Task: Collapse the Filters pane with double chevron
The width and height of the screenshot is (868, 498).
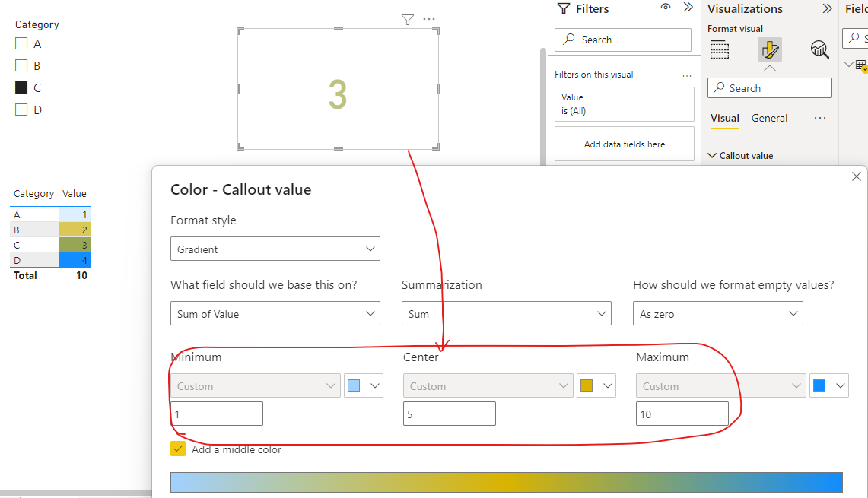Action: (688, 7)
